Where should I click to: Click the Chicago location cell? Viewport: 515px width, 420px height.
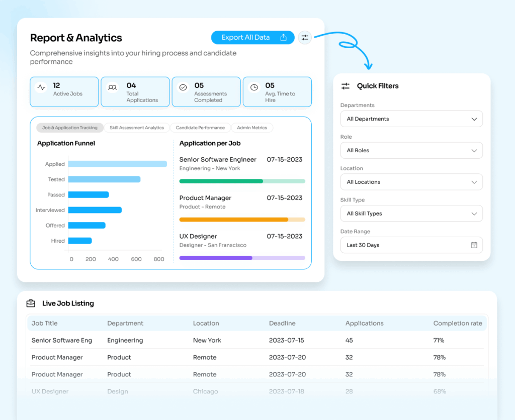[x=205, y=391]
